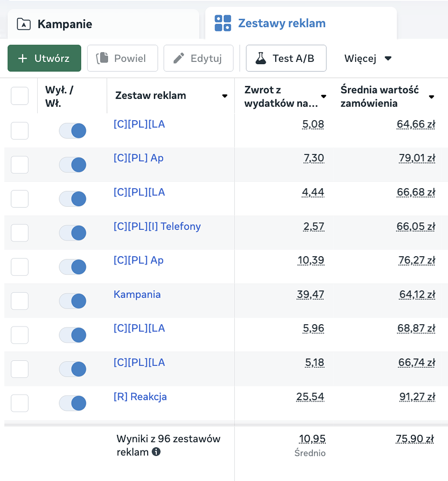
Task: Disable the [R] Reakcja ad set toggle
Action: (73, 403)
